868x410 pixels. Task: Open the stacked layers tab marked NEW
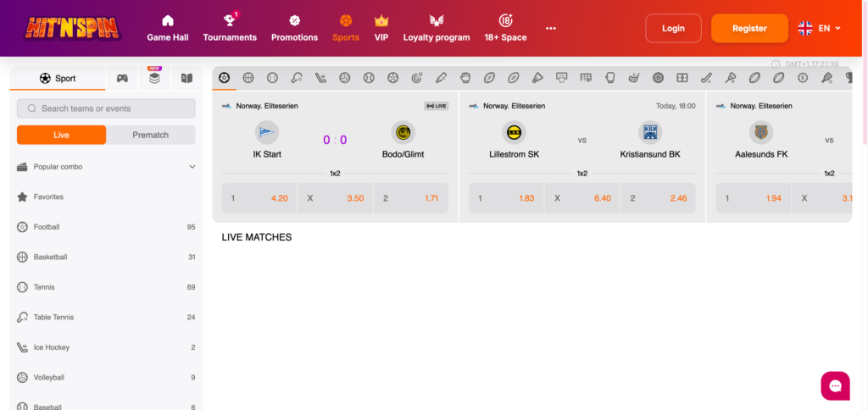click(154, 78)
